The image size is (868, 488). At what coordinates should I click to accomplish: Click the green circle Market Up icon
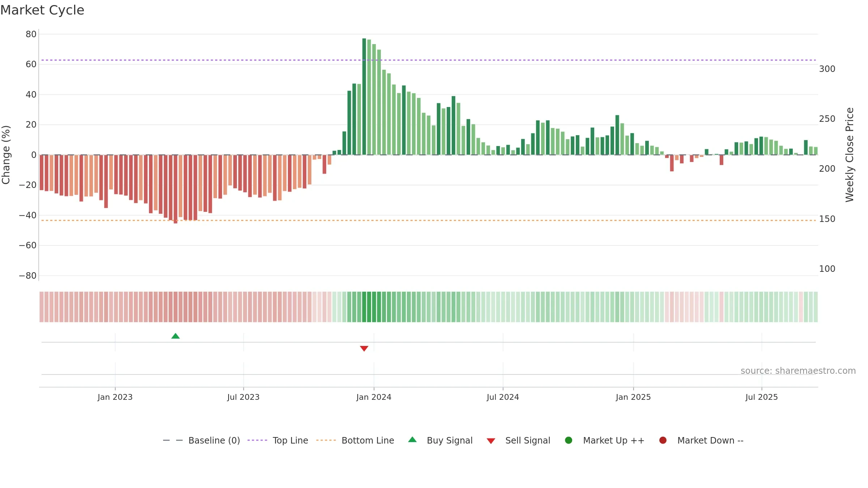click(x=569, y=440)
